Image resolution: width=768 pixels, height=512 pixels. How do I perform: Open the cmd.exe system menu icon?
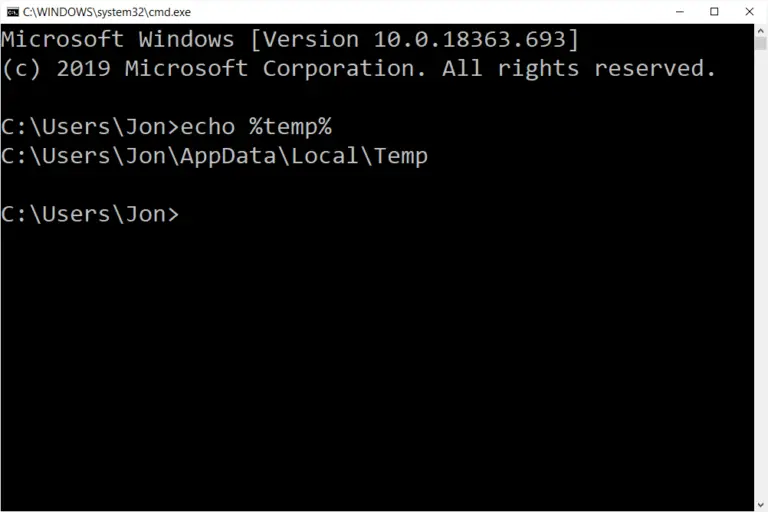(x=13, y=12)
